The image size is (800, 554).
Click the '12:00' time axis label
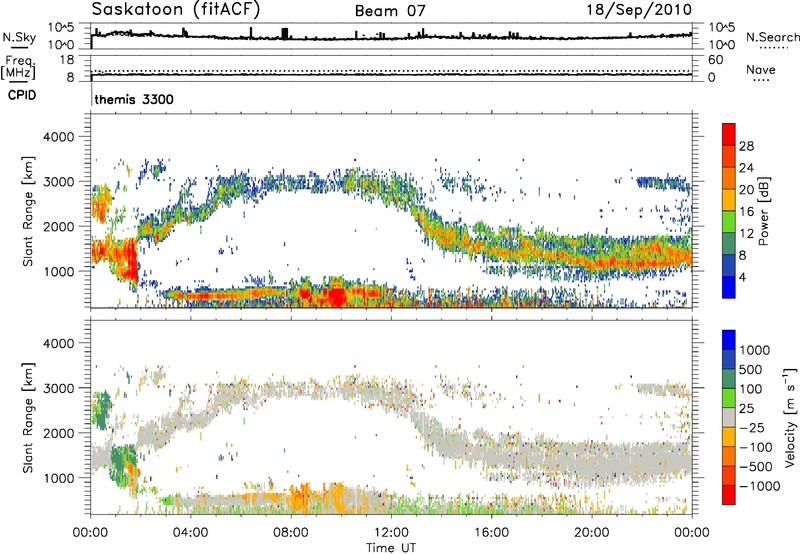(391, 533)
